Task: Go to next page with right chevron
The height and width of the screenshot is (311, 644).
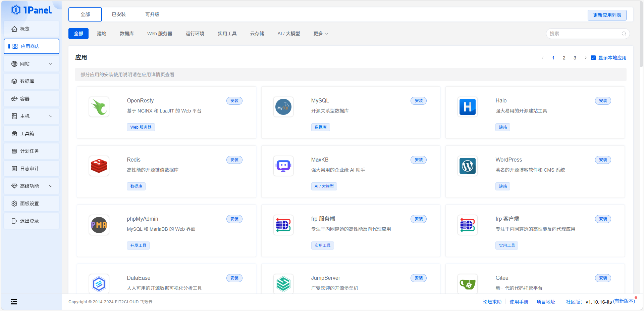Action: pyautogui.click(x=586, y=58)
